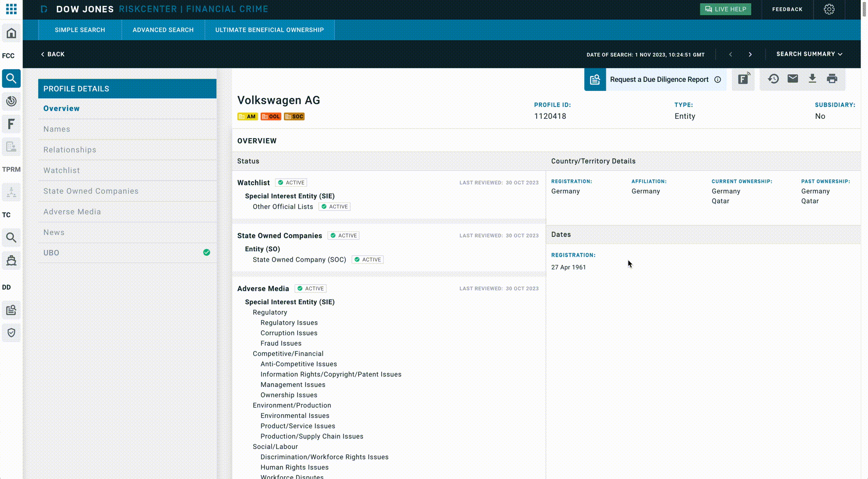
Task: Open the shield check icon in sidebar
Action: [x=11, y=333]
